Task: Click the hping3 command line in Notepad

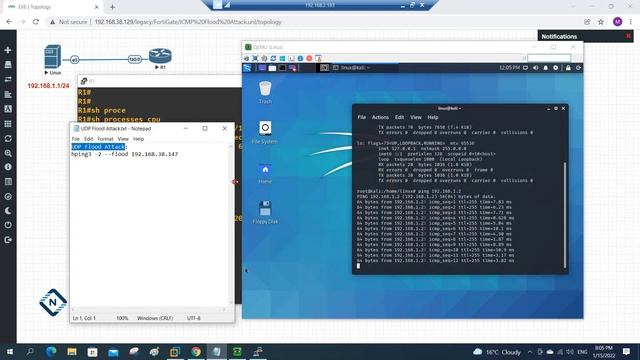Action: point(124,154)
